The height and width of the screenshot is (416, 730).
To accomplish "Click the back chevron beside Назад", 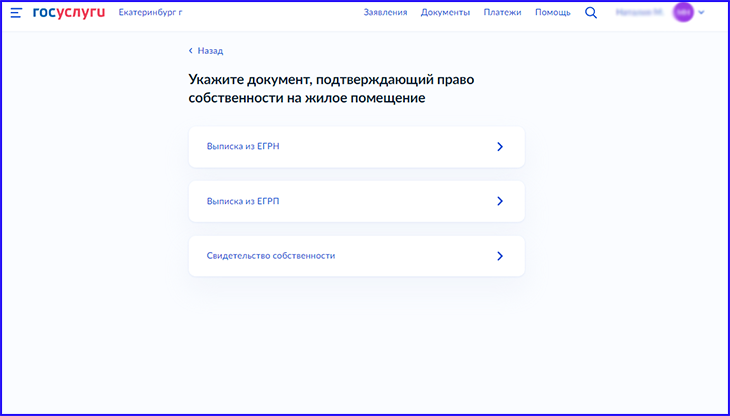I will [x=191, y=50].
